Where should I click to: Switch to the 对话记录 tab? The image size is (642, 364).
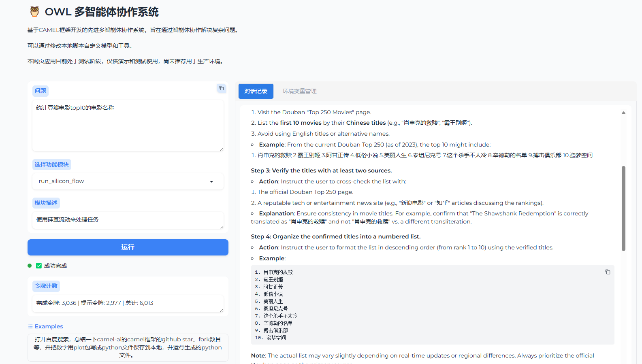click(256, 91)
